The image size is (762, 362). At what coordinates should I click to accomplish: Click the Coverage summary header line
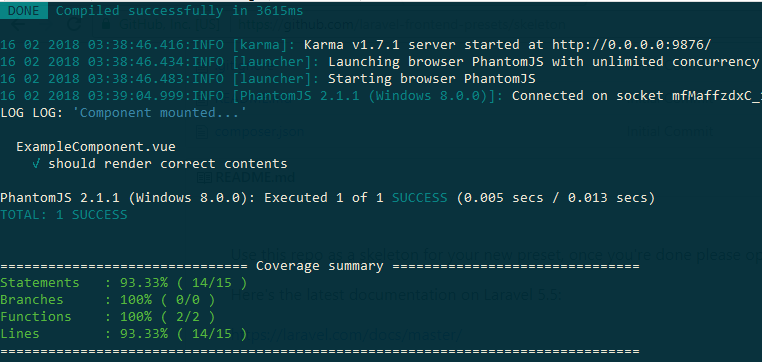pos(320,266)
